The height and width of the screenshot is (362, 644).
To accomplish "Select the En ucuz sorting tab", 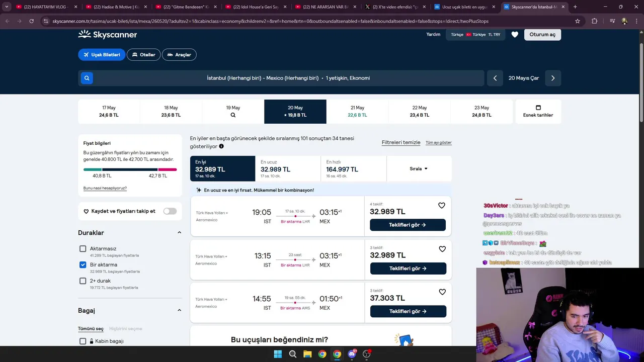I will (x=288, y=168).
